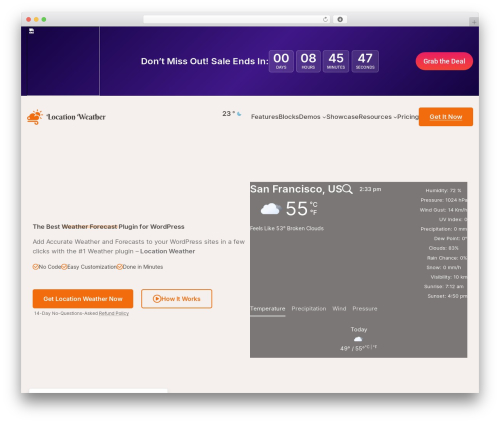Click the 47 Seconds countdown box
This screenshot has height=423, width=500.
pyautogui.click(x=365, y=61)
